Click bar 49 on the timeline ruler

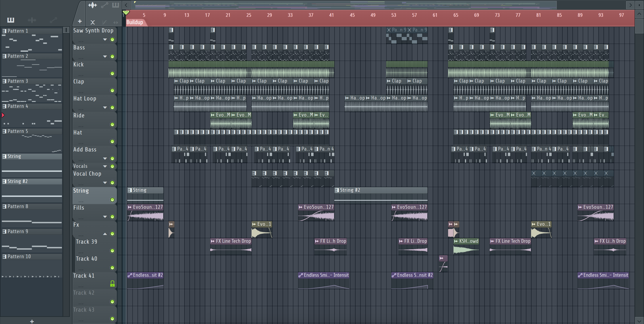pyautogui.click(x=373, y=15)
